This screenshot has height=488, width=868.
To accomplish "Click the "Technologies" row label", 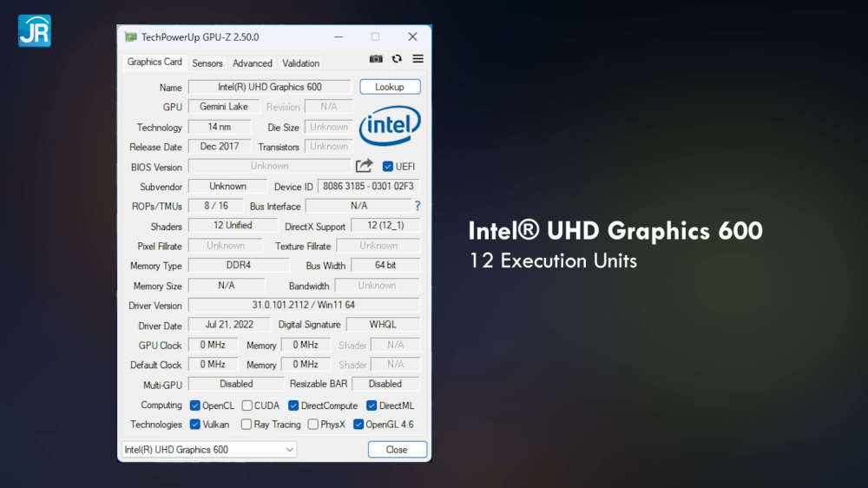I will (156, 425).
